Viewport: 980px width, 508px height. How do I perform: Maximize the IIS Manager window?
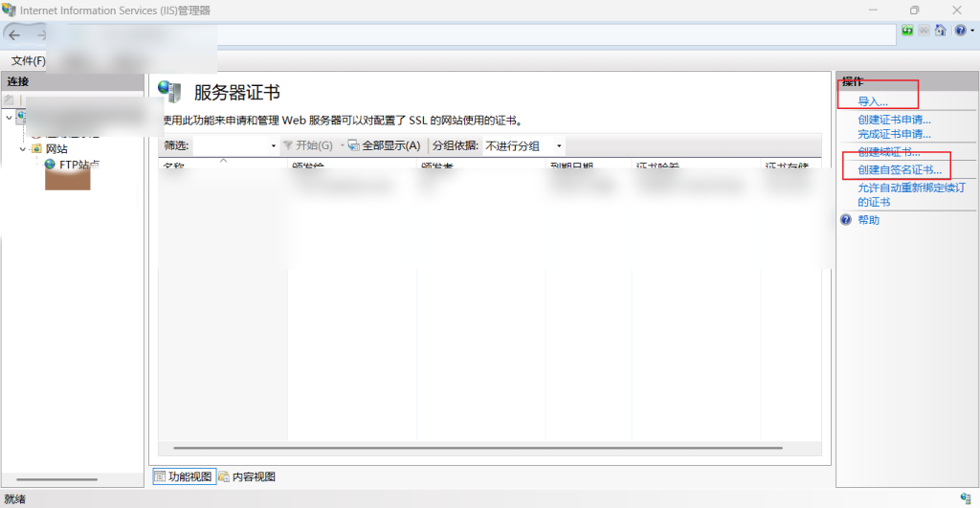click(x=914, y=10)
